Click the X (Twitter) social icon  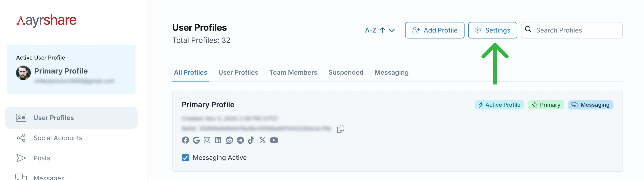263,140
